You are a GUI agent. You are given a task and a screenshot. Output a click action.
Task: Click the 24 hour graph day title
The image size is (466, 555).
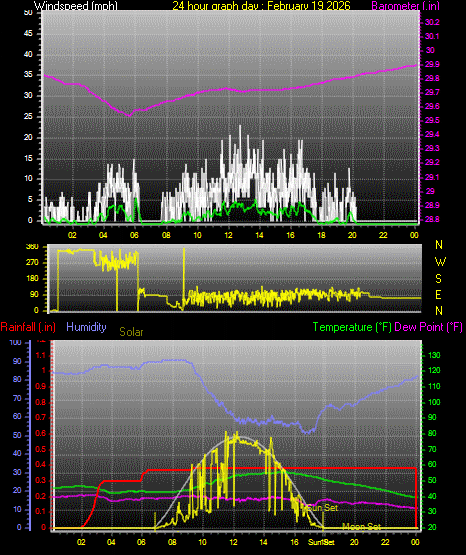(x=261, y=6)
